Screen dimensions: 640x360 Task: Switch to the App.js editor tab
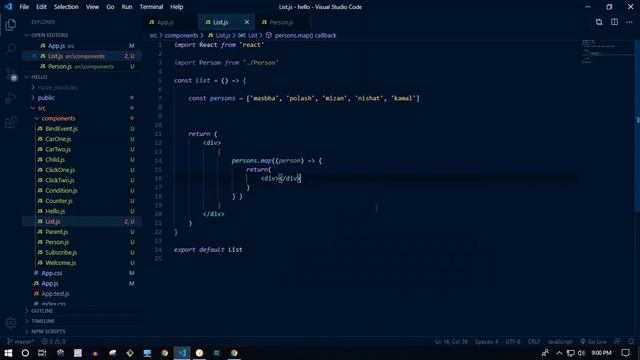[x=170, y=22]
